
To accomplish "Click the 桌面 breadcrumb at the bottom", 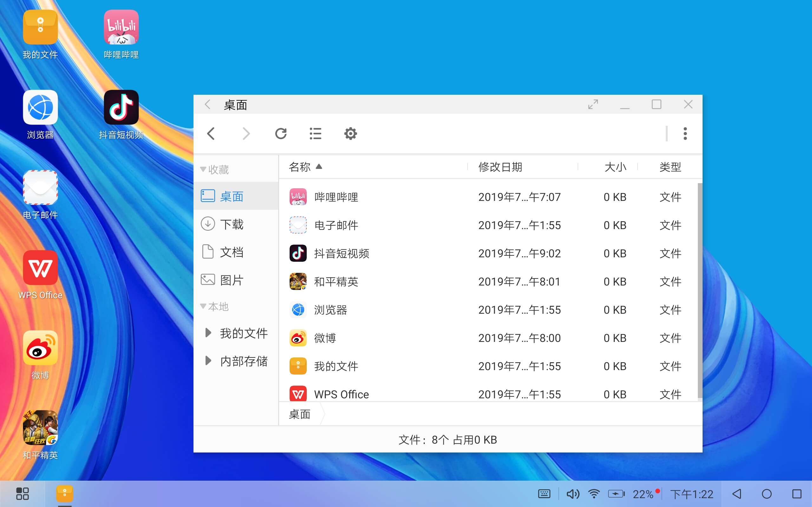I will [x=299, y=414].
